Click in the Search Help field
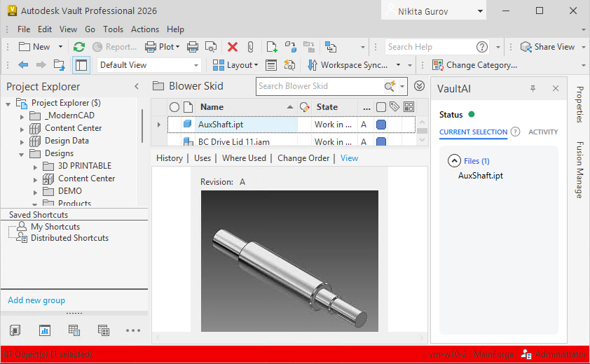The height and width of the screenshot is (364, 590). click(x=431, y=47)
